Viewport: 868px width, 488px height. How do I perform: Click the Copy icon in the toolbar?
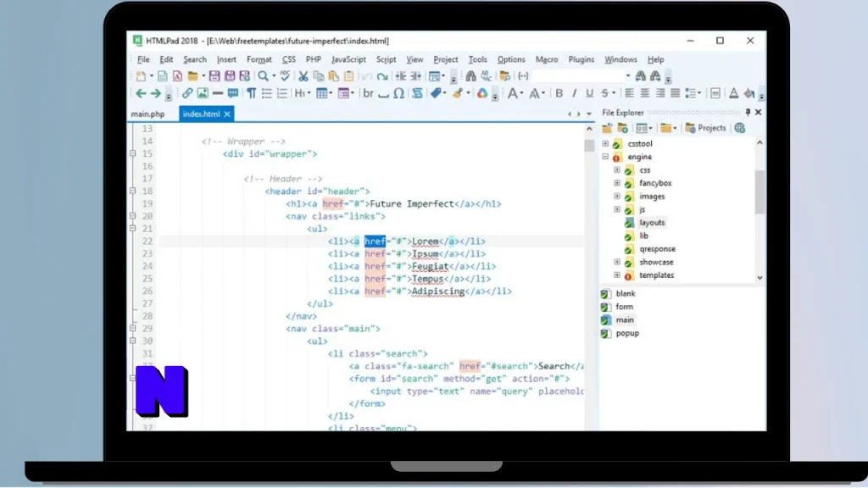(319, 76)
